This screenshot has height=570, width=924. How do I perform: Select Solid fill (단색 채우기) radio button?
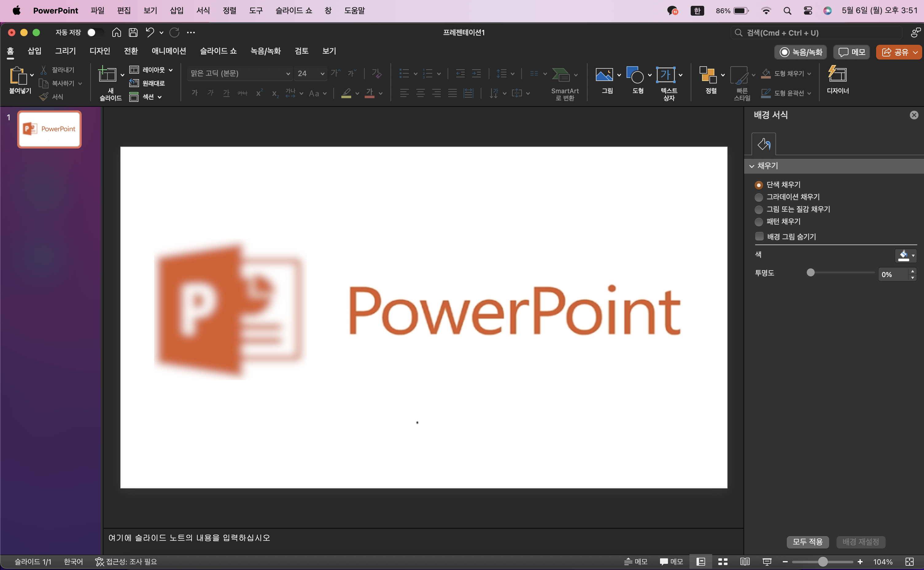[x=759, y=185]
